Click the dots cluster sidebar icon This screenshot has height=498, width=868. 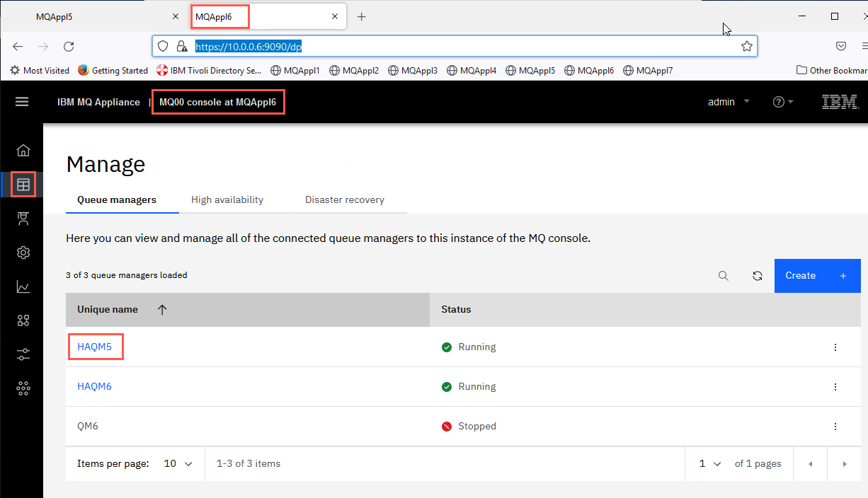(x=23, y=388)
